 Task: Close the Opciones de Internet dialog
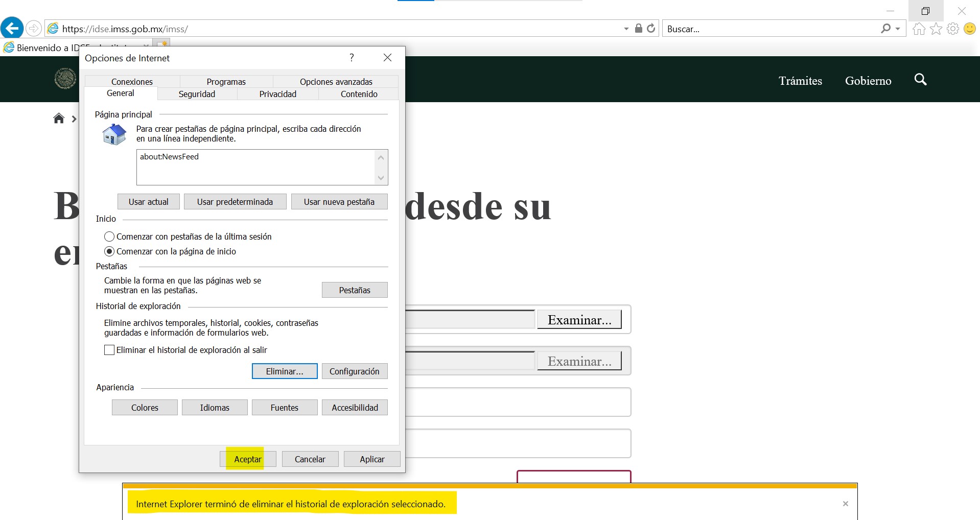point(388,57)
